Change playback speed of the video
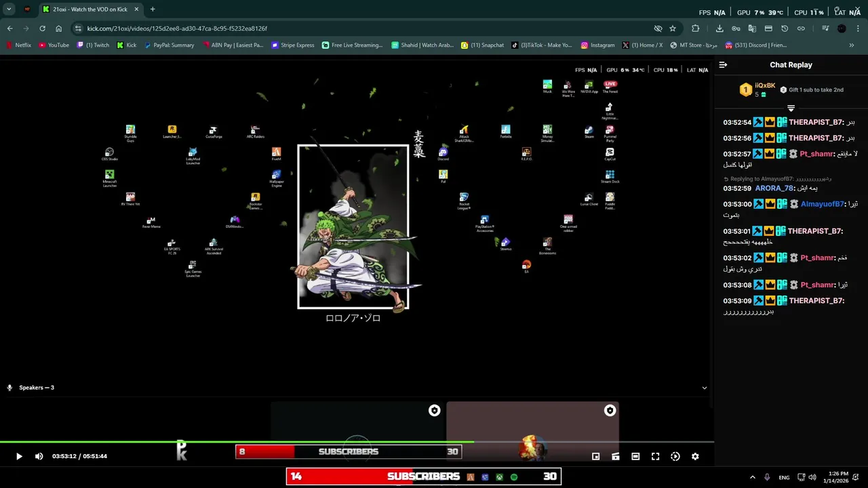 (675, 456)
